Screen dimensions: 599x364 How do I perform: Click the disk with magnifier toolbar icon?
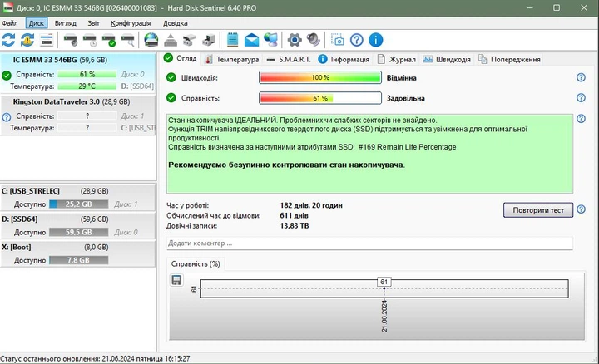(127, 40)
